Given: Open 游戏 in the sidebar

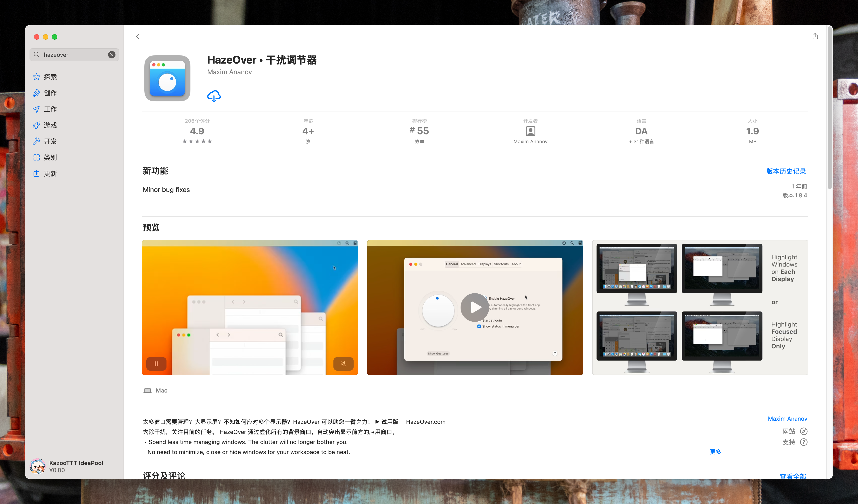Looking at the screenshot, I should pos(45,125).
